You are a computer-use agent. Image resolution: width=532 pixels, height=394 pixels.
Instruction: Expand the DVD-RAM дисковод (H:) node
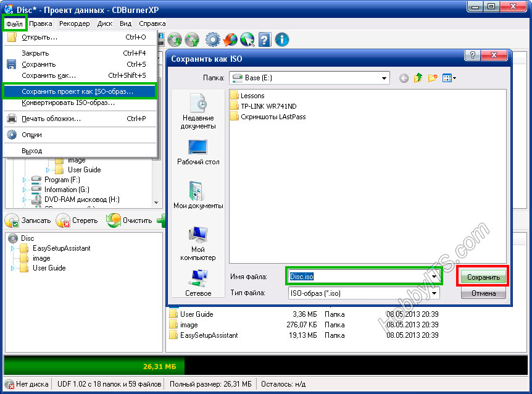(x=24, y=199)
